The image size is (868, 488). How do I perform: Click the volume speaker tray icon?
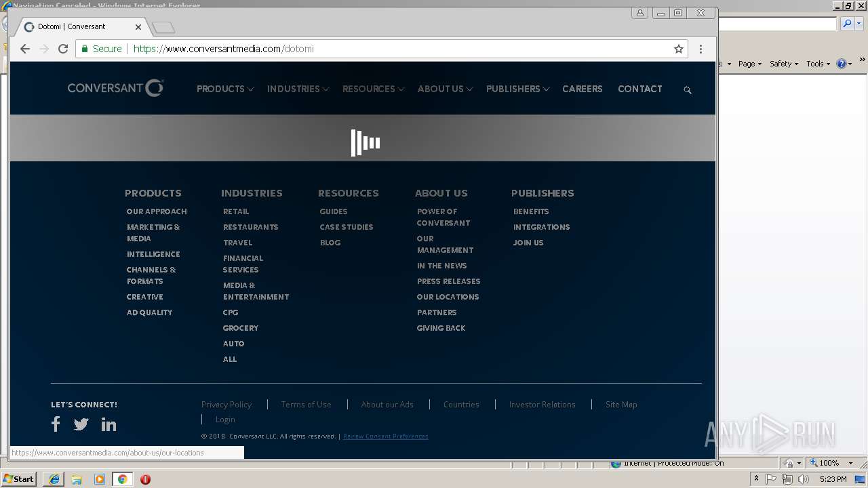804,479
